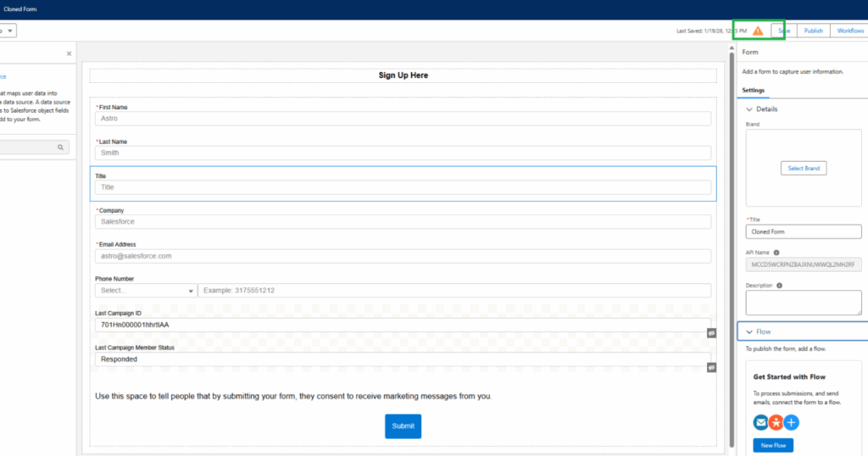The height and width of the screenshot is (456, 868).
Task: Click the Select Brand button
Action: click(x=804, y=168)
